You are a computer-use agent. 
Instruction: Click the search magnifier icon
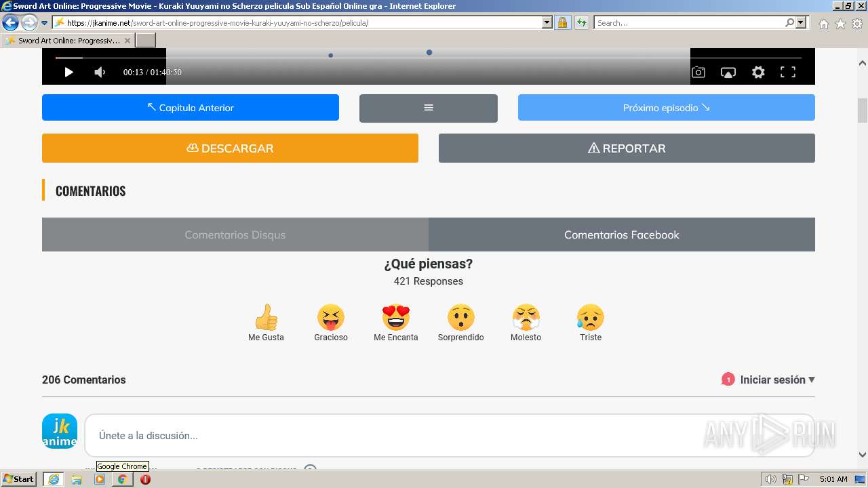pos(789,22)
